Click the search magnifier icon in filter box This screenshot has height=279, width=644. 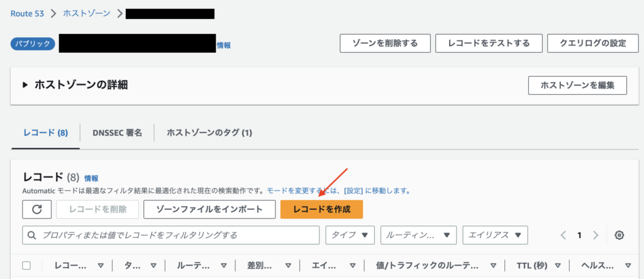31,235
